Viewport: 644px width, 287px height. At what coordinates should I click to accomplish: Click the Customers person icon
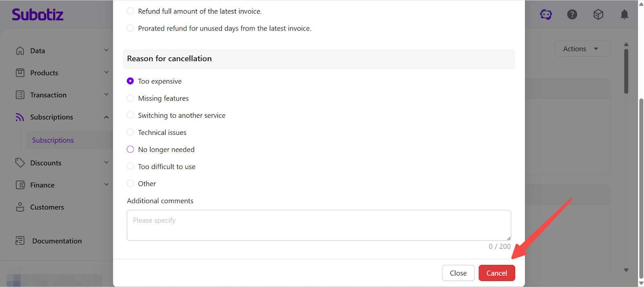pyautogui.click(x=20, y=207)
